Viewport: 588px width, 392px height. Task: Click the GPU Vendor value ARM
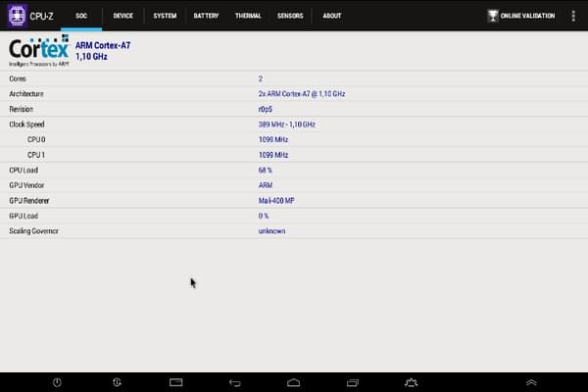pos(266,185)
